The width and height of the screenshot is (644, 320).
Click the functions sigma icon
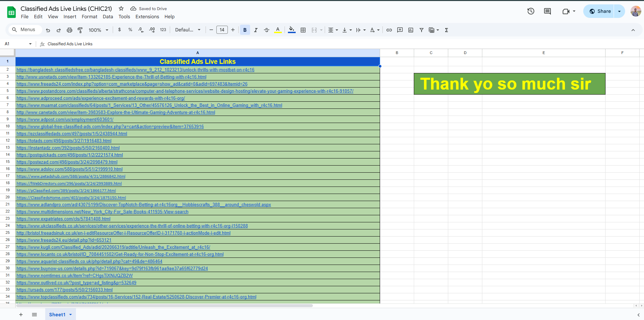point(446,30)
